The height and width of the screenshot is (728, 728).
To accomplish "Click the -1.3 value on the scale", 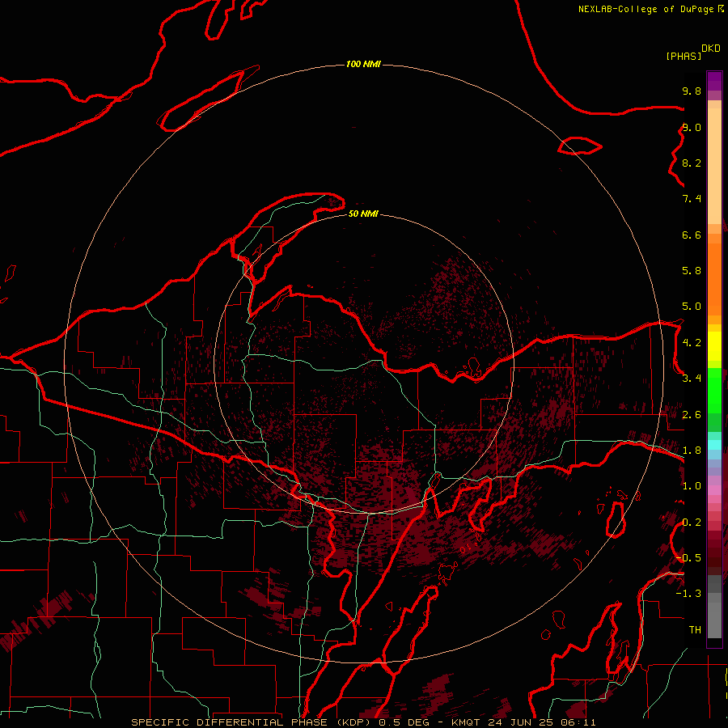I will coord(688,595).
